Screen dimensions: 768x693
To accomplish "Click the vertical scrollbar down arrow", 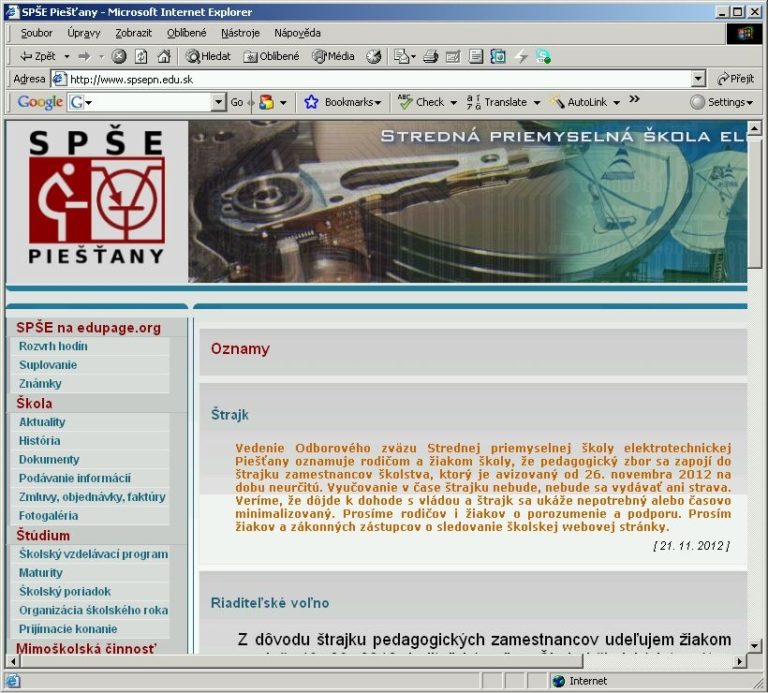I will [755, 645].
